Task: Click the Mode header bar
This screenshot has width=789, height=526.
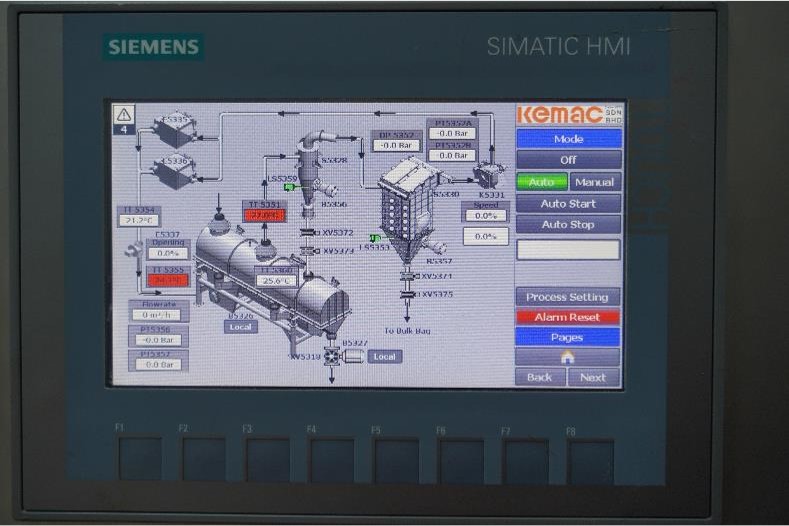Action: coord(569,139)
